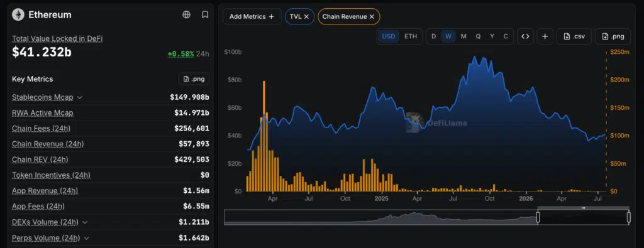This screenshot has width=644, height=248.
Task: Export the chart as .png image
Action: pyautogui.click(x=613, y=36)
